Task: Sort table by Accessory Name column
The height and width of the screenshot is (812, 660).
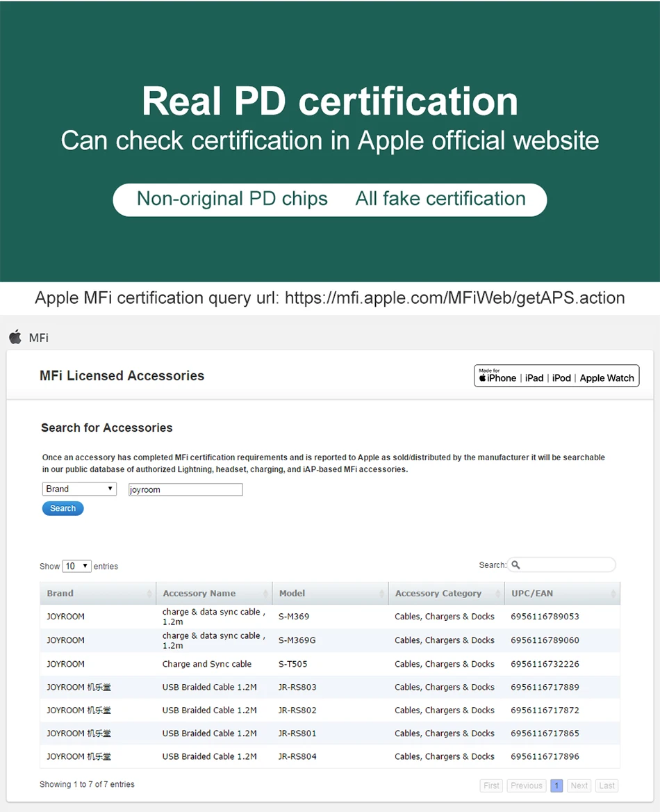Action: (214, 594)
